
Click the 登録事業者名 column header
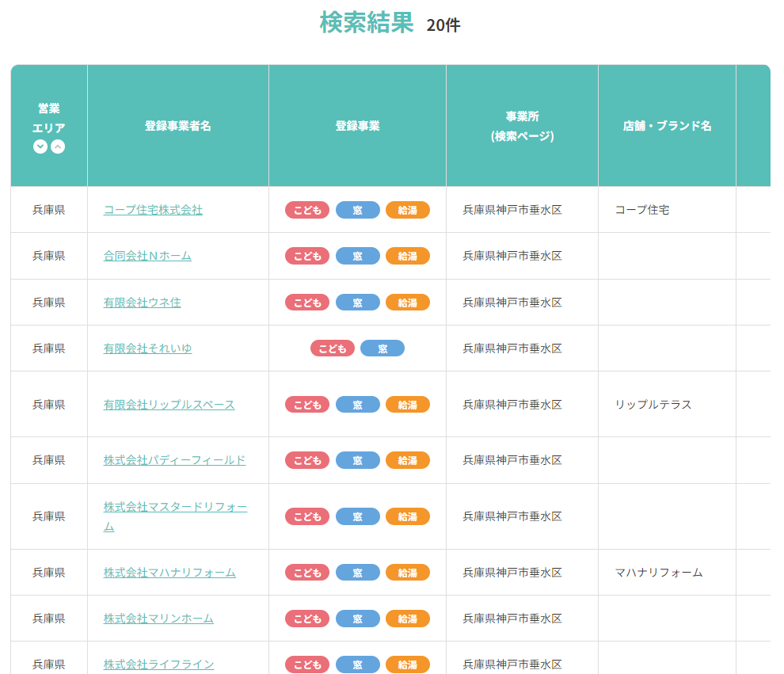[x=178, y=126]
